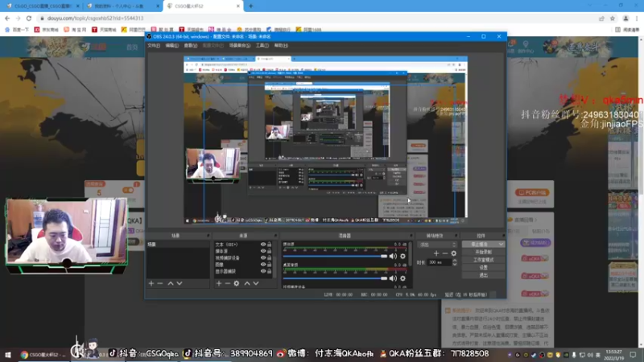
Task: Move the scene down in Scenes list
Action: (180, 283)
